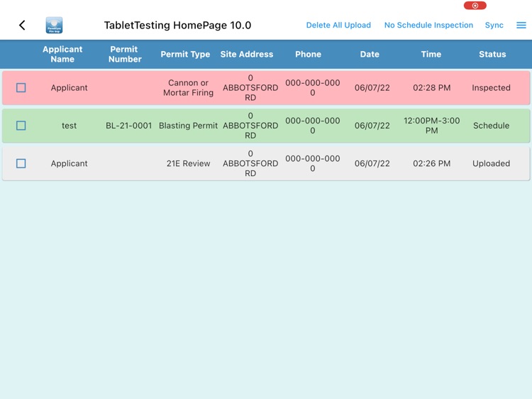
Task: Click the 12:00PM-3:00 PM time cell
Action: pyautogui.click(x=431, y=126)
